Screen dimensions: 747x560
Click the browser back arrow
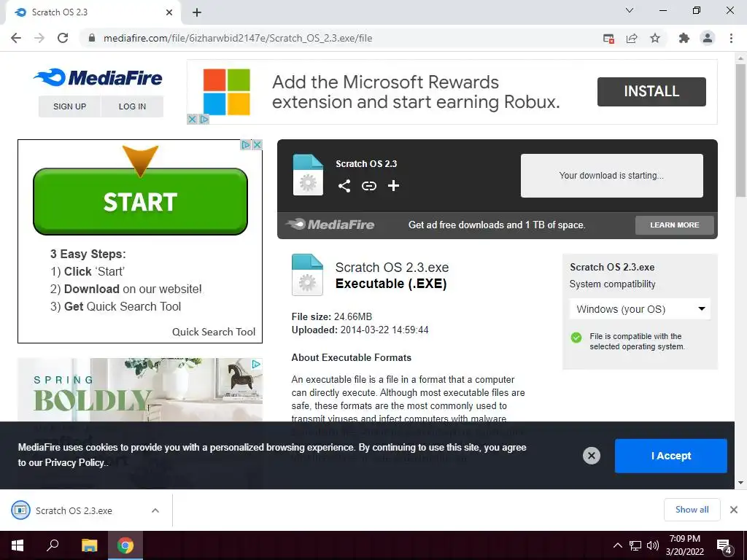click(x=16, y=38)
